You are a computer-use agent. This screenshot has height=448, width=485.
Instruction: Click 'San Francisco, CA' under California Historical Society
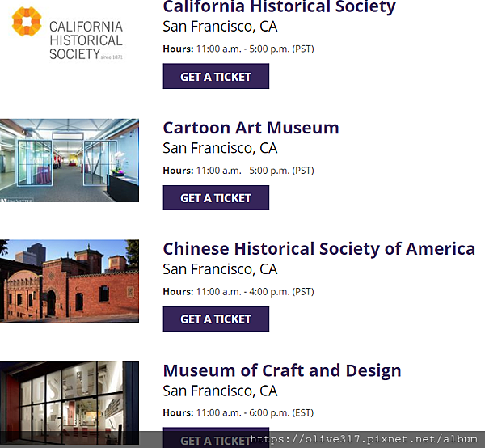point(220,27)
